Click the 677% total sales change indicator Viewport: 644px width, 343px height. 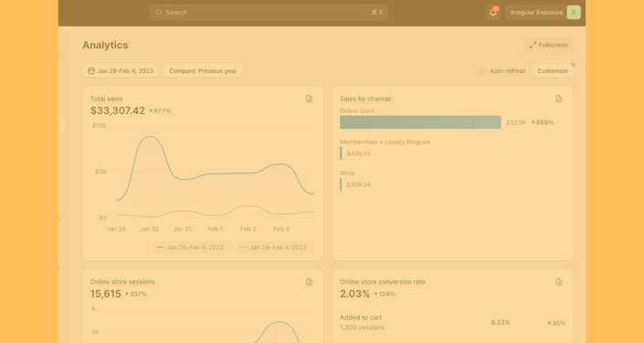coord(160,110)
